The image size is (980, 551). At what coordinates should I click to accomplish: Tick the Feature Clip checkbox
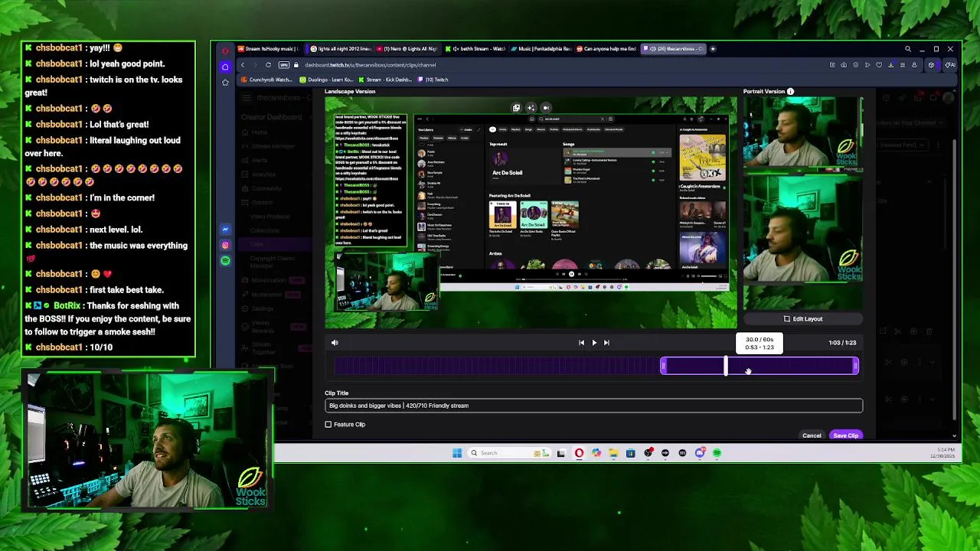(328, 424)
